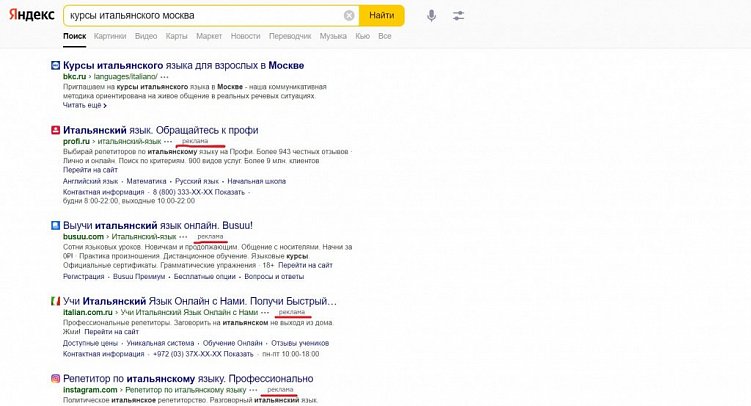Open the Уникальная система sitelink
The image size is (751, 406).
(160, 343)
